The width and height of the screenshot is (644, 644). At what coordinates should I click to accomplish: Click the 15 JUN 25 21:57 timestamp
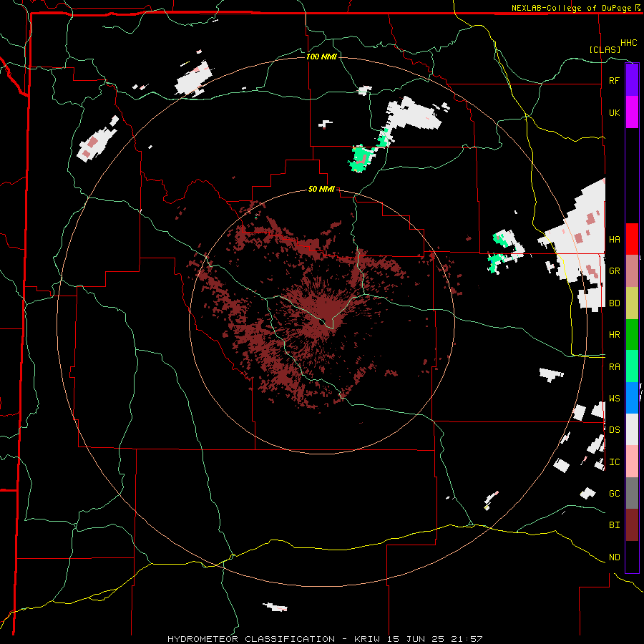pyautogui.click(x=434, y=639)
